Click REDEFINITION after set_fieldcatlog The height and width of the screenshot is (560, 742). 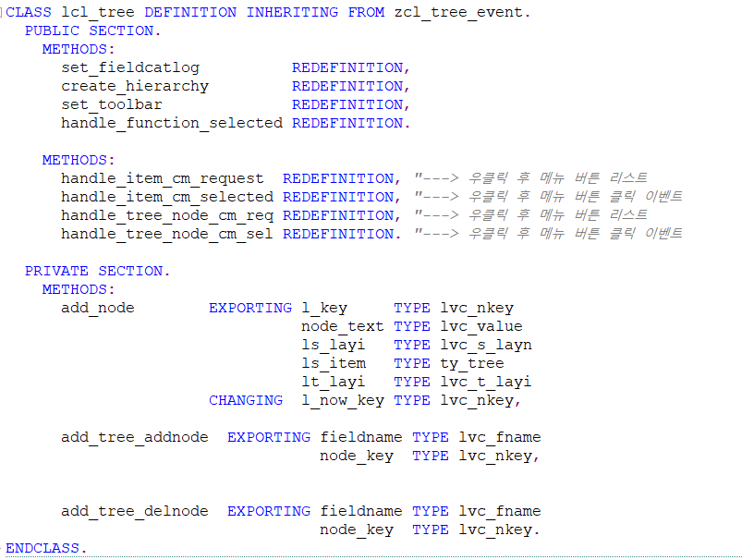(347, 67)
